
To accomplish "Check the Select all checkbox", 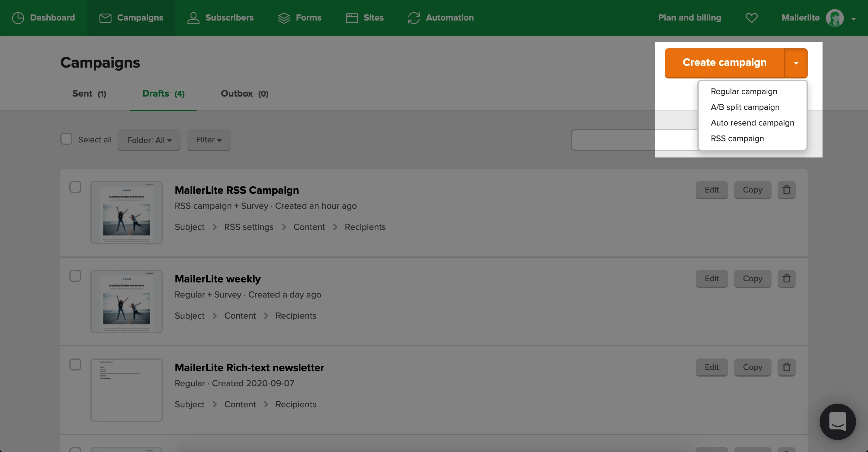I will pos(66,139).
